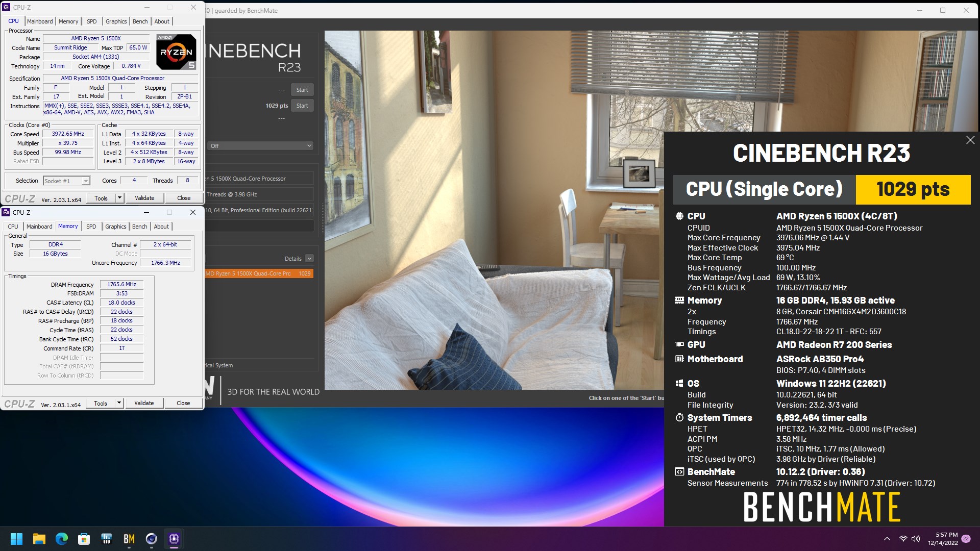Open SPD tab in top CPU-Z window
Screen dimensions: 980x551
(92, 21)
